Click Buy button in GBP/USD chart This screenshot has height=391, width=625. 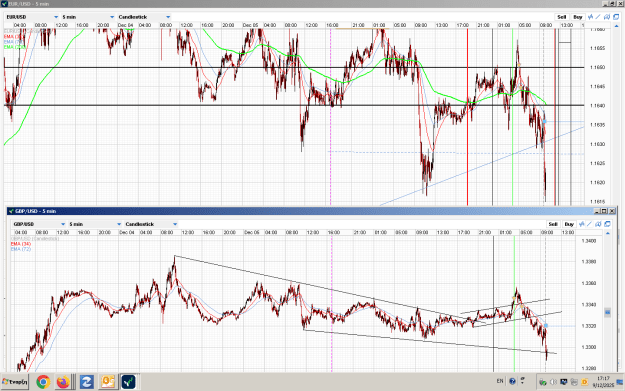click(x=569, y=224)
